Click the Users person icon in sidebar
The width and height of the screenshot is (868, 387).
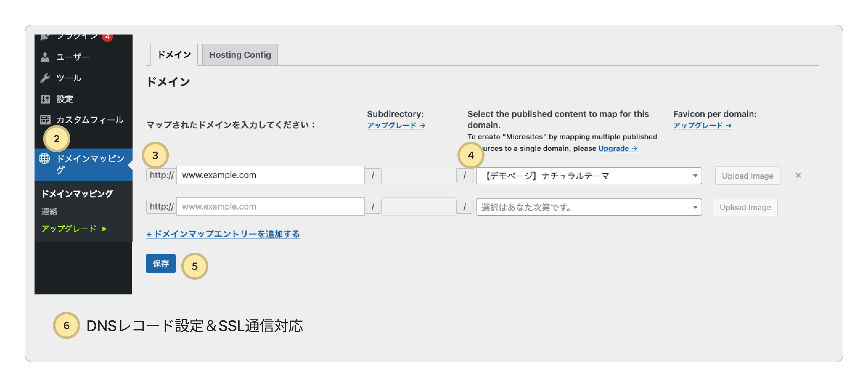point(45,57)
